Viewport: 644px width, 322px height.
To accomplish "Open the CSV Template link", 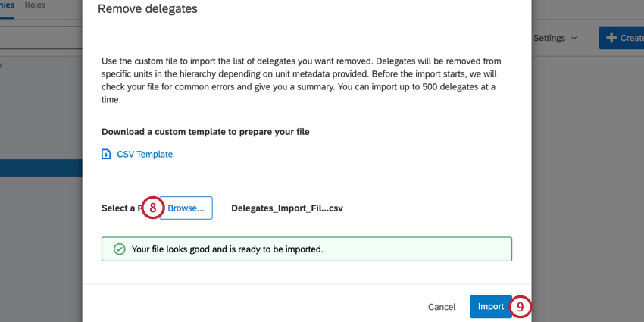I will point(145,155).
